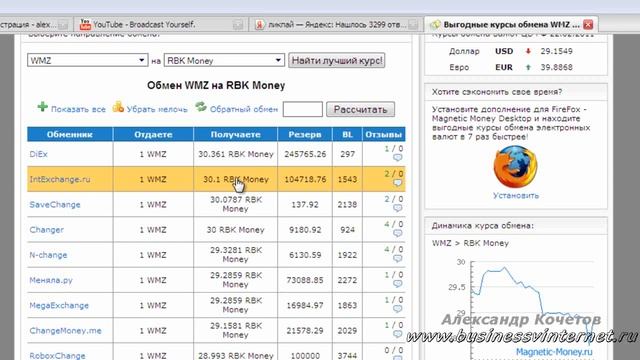Sort by the Отзывы column header
This screenshot has width=640, height=360.
click(384, 134)
